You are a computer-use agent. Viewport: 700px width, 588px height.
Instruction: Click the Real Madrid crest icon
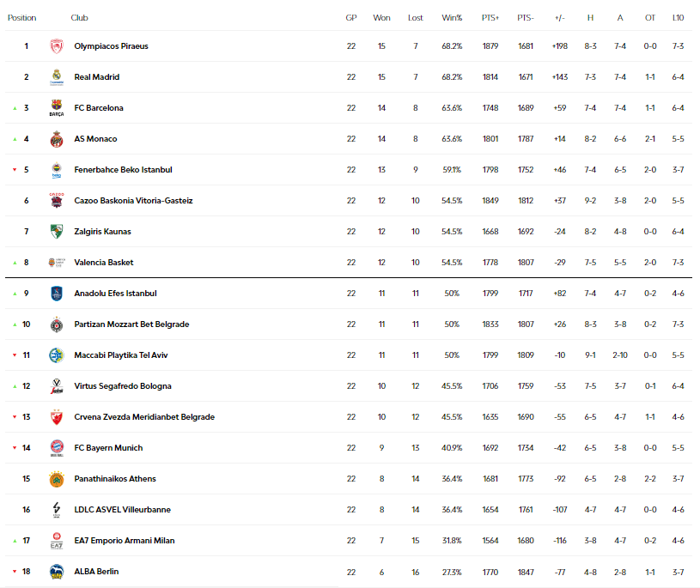point(57,77)
